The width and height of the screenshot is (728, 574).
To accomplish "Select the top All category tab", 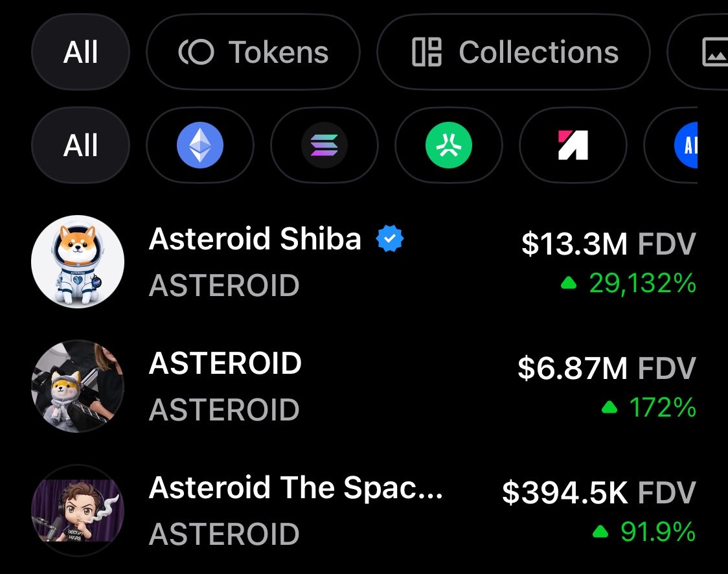I will click(80, 52).
